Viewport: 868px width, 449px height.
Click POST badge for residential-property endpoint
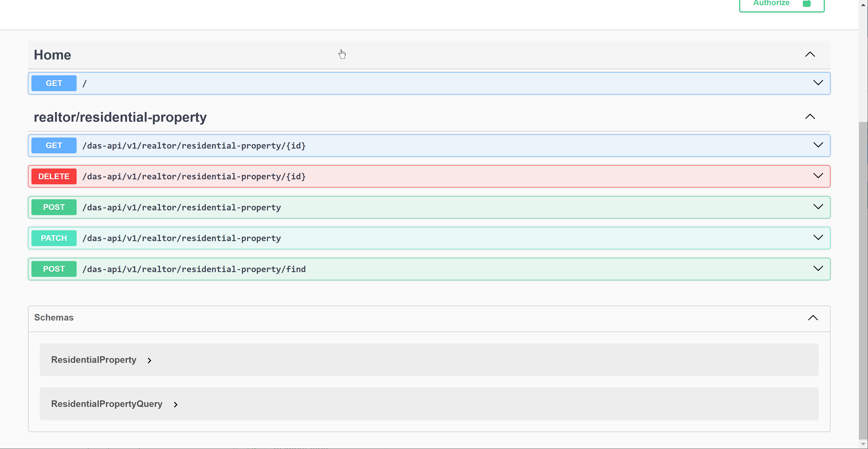(x=54, y=207)
